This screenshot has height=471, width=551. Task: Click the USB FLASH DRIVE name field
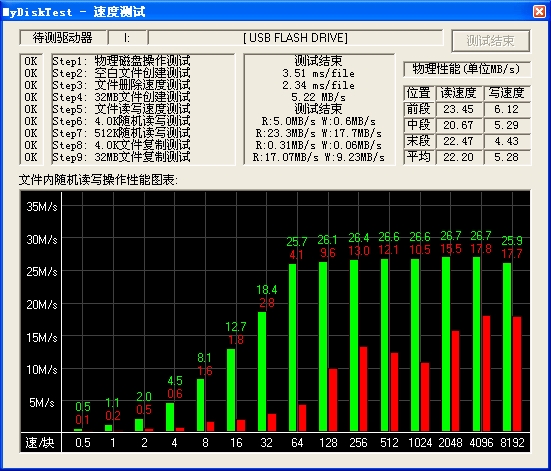(295, 38)
